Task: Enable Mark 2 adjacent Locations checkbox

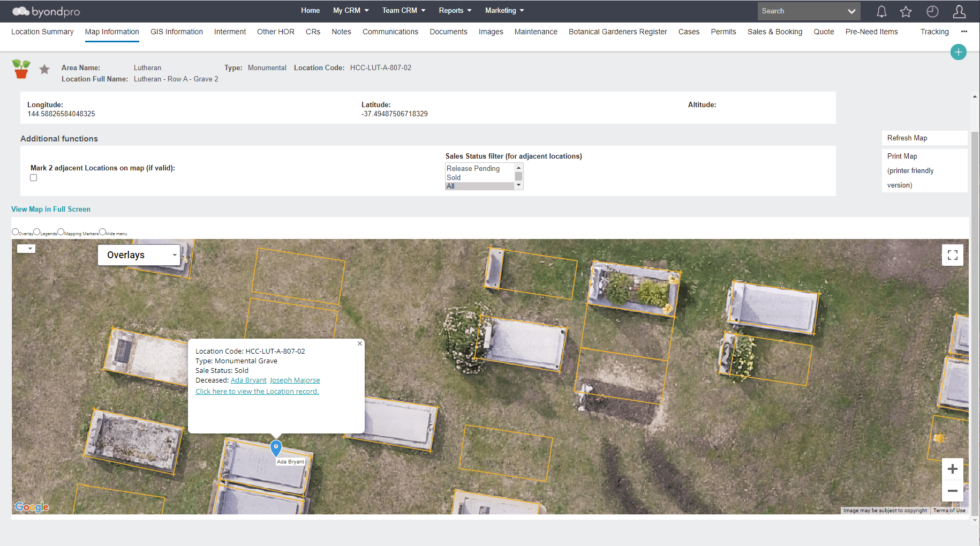Action: pos(34,178)
